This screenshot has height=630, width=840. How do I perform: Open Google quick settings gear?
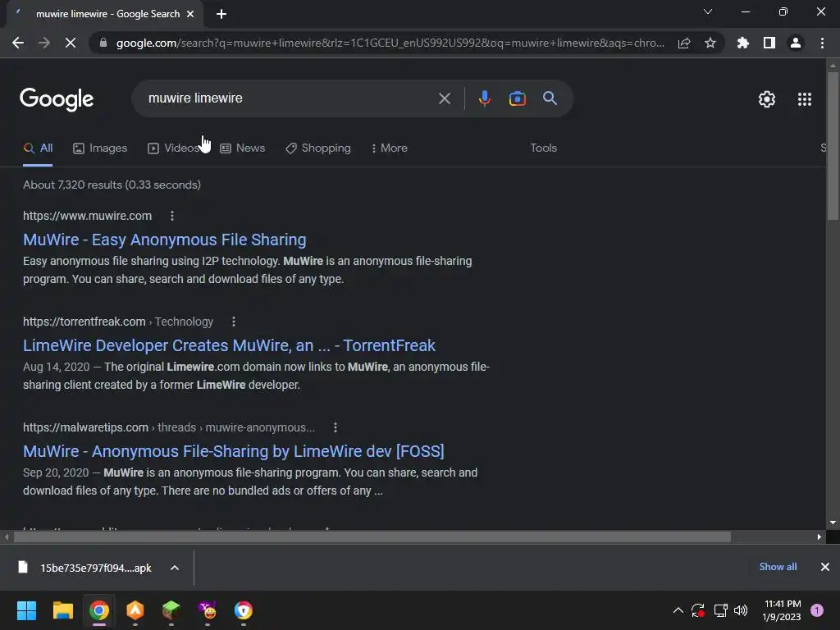(x=767, y=99)
